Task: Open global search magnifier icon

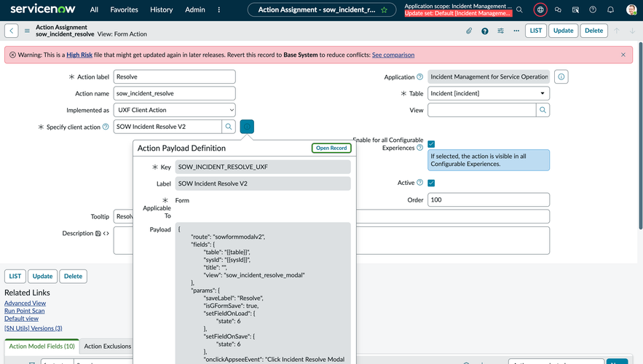Action: coord(519,9)
